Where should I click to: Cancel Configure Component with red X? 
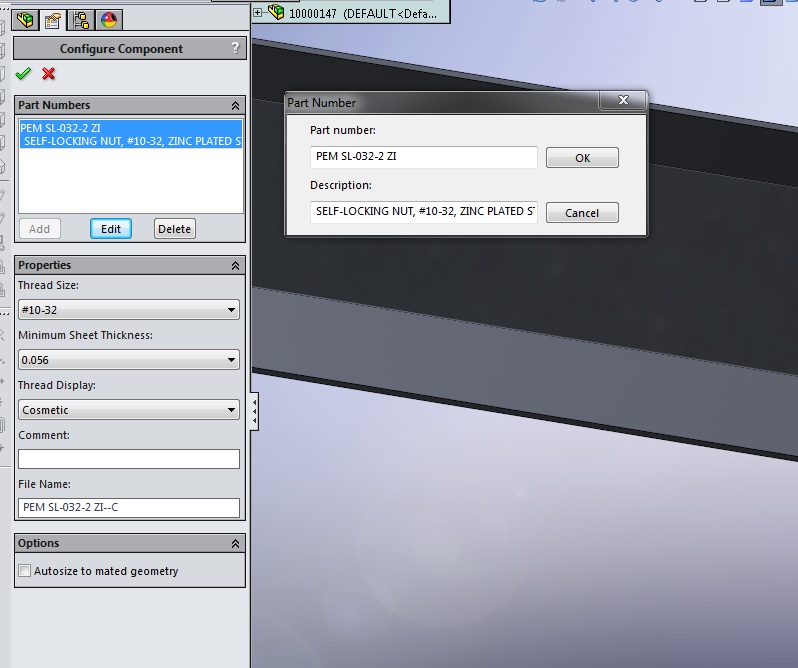point(48,74)
